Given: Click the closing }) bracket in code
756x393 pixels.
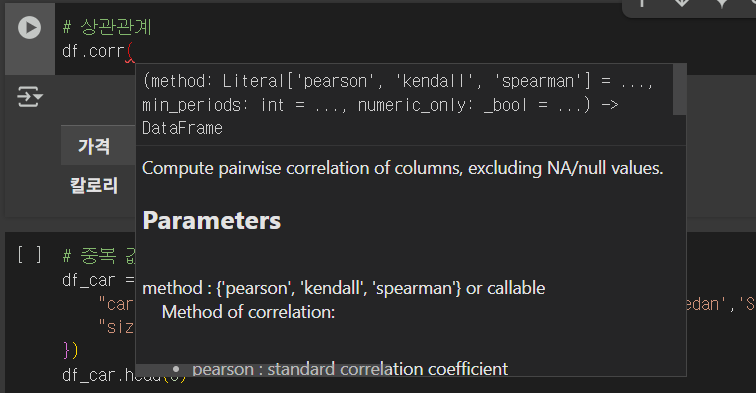Looking at the screenshot, I should (70, 351).
